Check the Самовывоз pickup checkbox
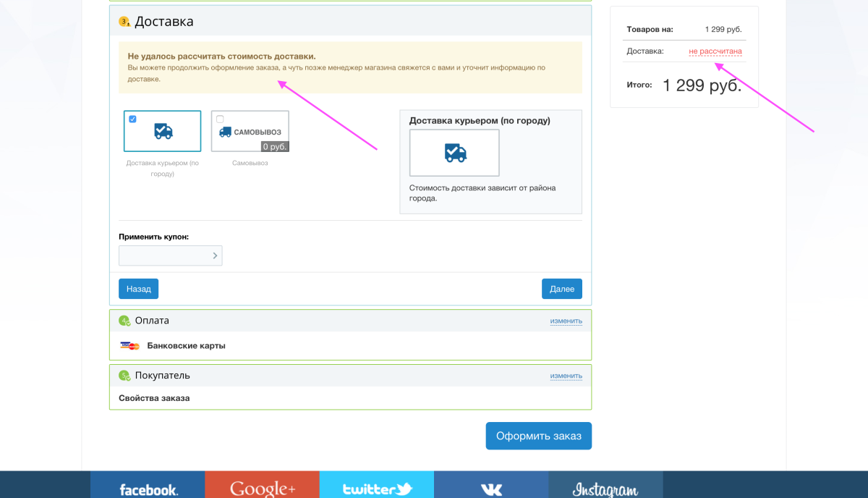Screen dimensions: 868x498 220,119
